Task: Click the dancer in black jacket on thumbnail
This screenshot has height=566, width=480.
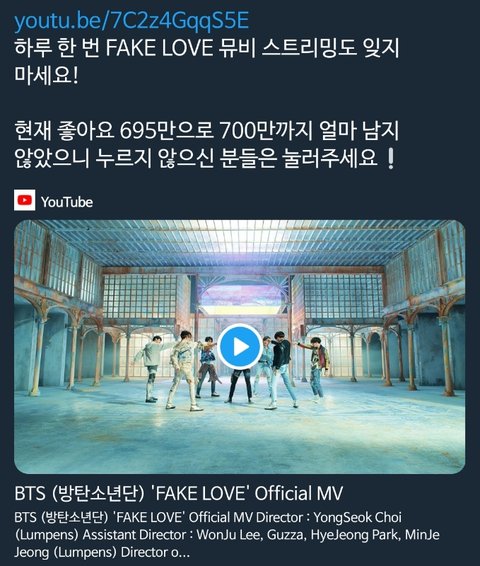Action: (281, 370)
